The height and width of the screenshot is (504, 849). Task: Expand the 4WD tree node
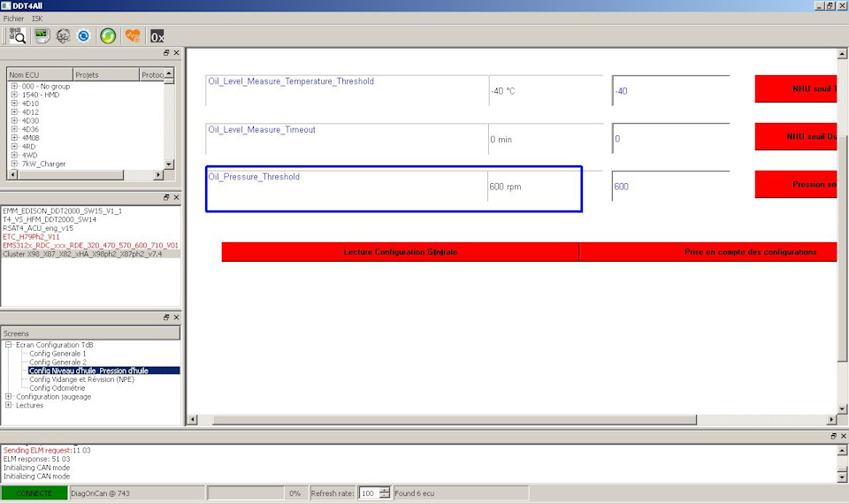[x=14, y=155]
